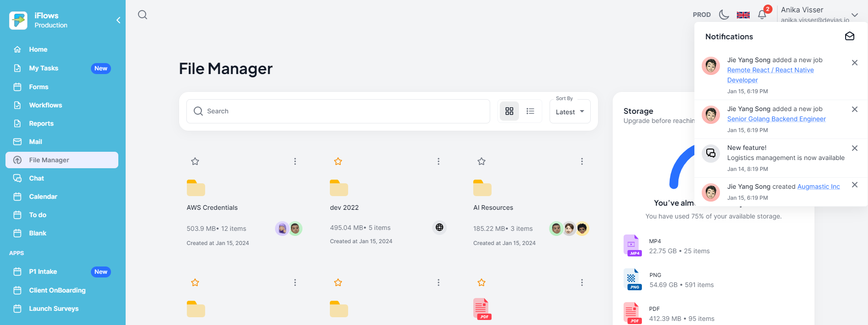The image size is (868, 325).
Task: Open the AWS Credentials folder icon
Action: 196,188
